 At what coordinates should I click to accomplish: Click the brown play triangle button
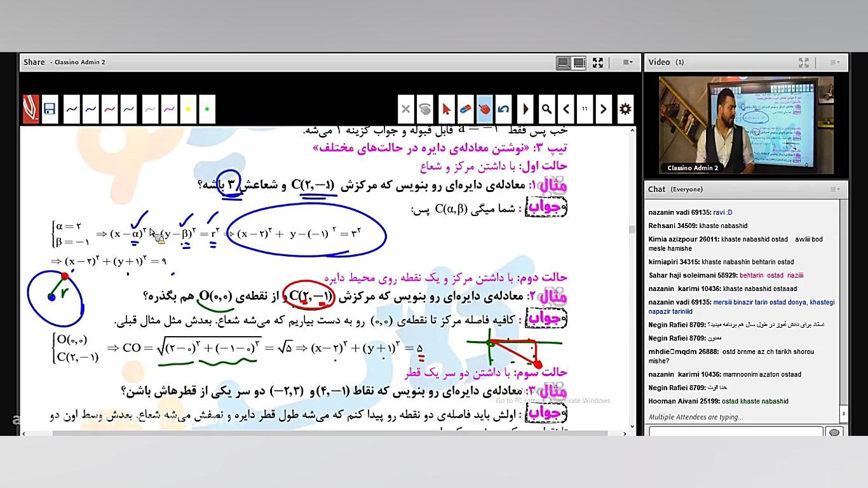[526, 109]
